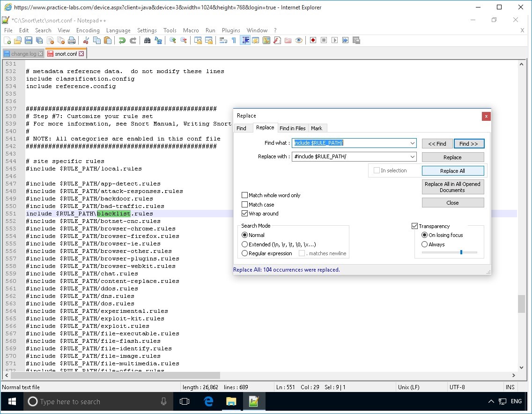532x414 pixels.
Task: Click the New file toolbar icon
Action: pos(7,41)
